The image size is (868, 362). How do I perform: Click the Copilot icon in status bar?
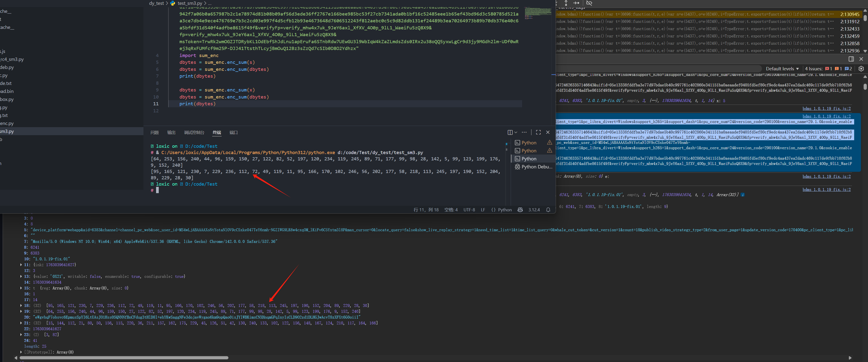520,210
